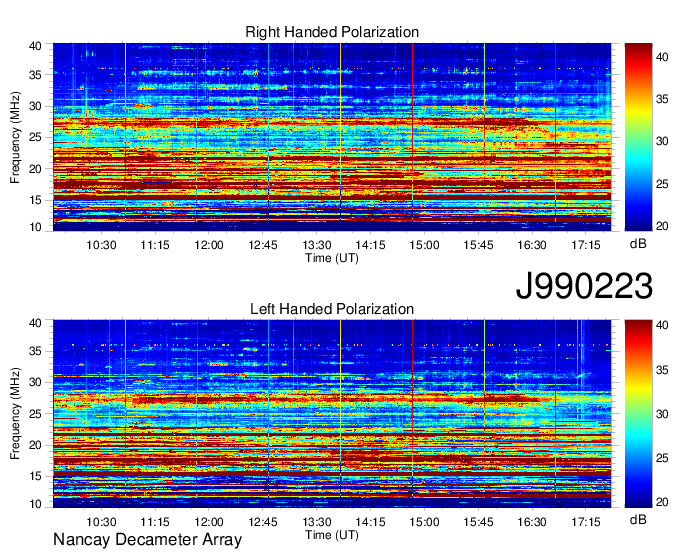This screenshot has height=552, width=680.
Task: Click 25 MHz tick on right-handed frequency axis
Action: 35,137
